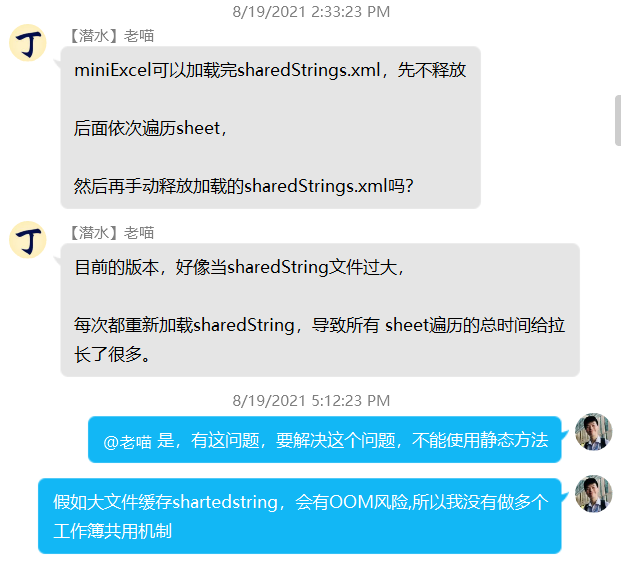Click the text '工作簿共用机制' in blue bubble
This screenshot has height=564, width=621.
pyautogui.click(x=112, y=531)
